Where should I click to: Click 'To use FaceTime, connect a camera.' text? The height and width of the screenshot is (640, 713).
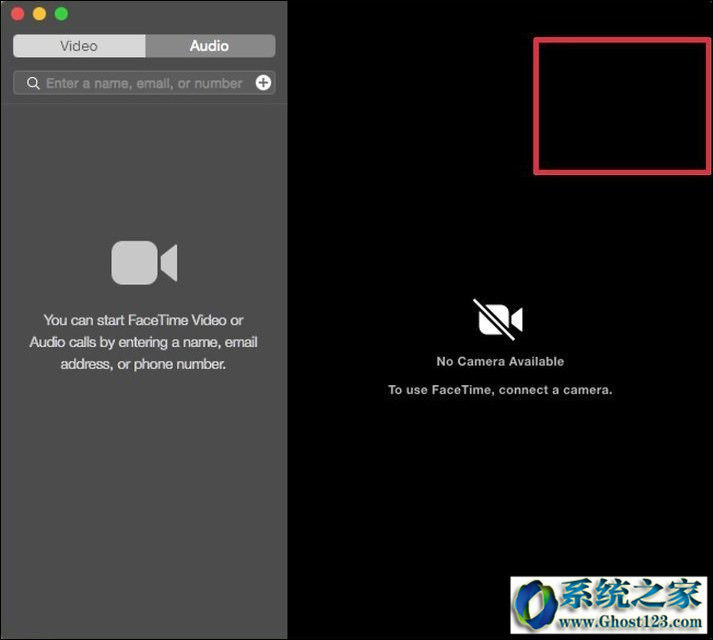(500, 390)
